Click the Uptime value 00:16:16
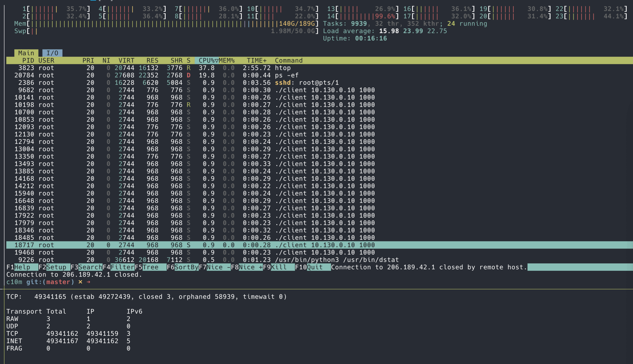 [x=371, y=39]
